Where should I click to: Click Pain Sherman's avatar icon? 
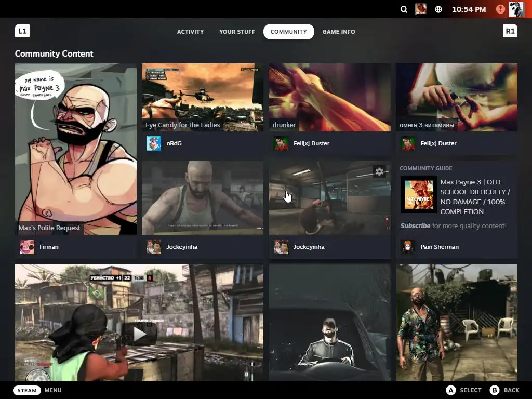(x=408, y=247)
